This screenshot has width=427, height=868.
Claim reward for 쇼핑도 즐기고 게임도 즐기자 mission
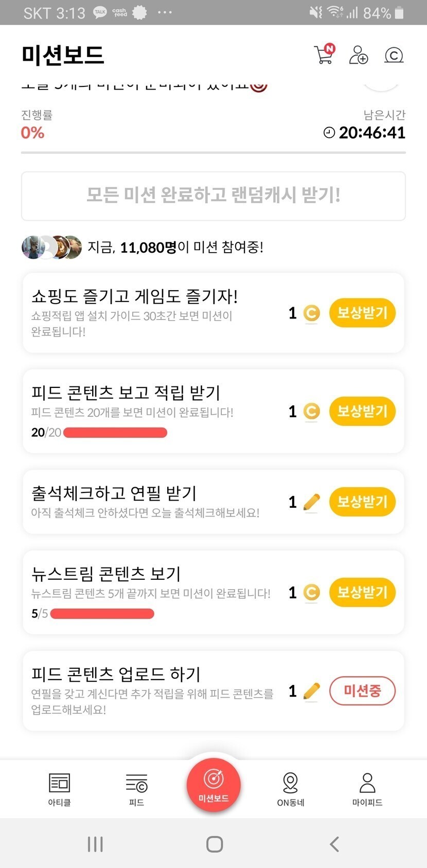[362, 313]
